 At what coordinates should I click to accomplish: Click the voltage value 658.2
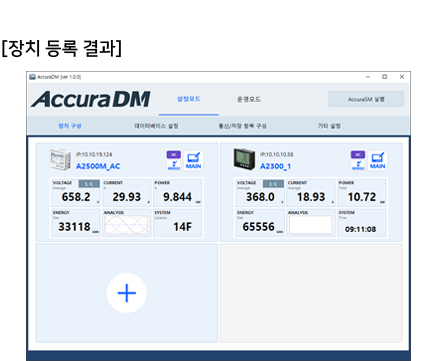pos(76,197)
